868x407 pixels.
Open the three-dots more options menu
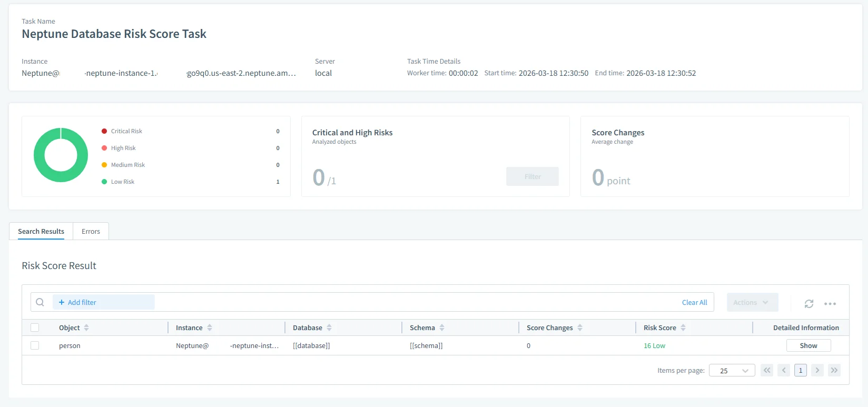click(830, 304)
